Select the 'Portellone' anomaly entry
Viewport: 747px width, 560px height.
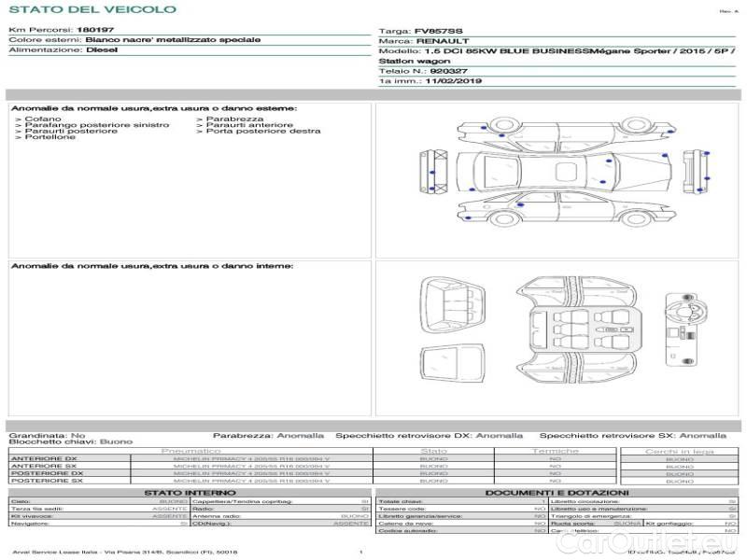click(x=50, y=136)
